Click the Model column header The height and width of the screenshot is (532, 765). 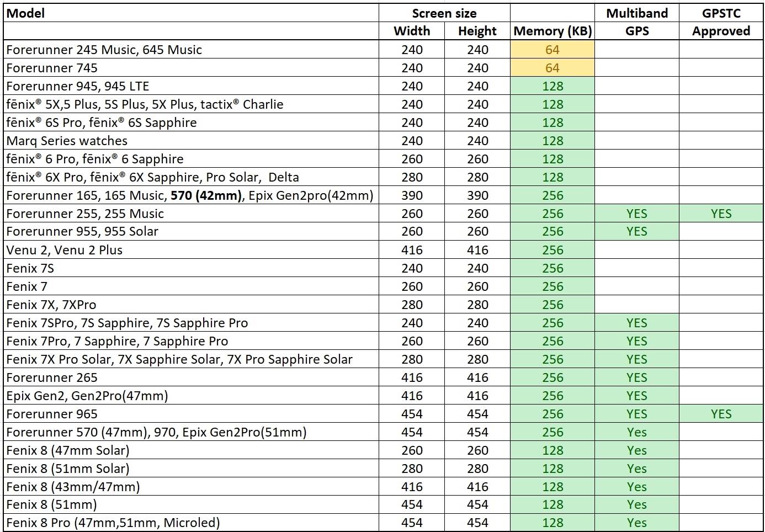tap(25, 13)
